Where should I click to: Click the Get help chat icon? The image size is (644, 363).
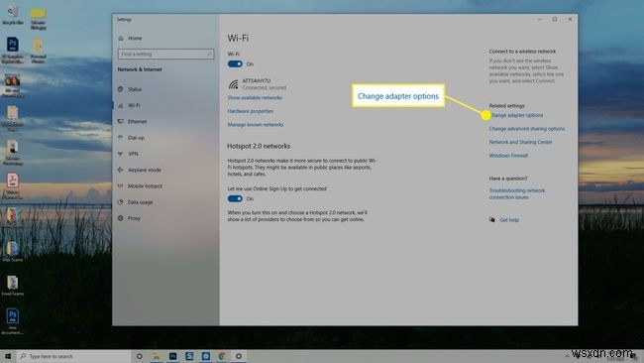point(492,220)
